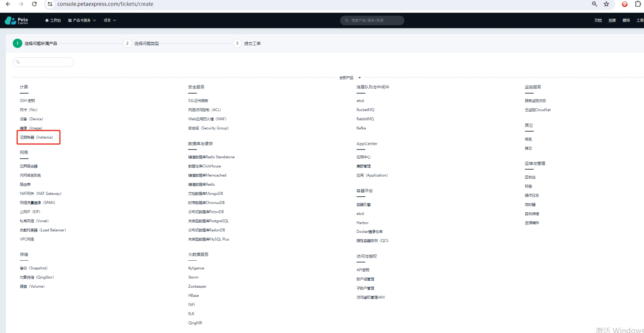Image resolution: width=644 pixels, height=333 pixels.
Task: Choose 镜像 (Image) product
Action: click(x=31, y=128)
